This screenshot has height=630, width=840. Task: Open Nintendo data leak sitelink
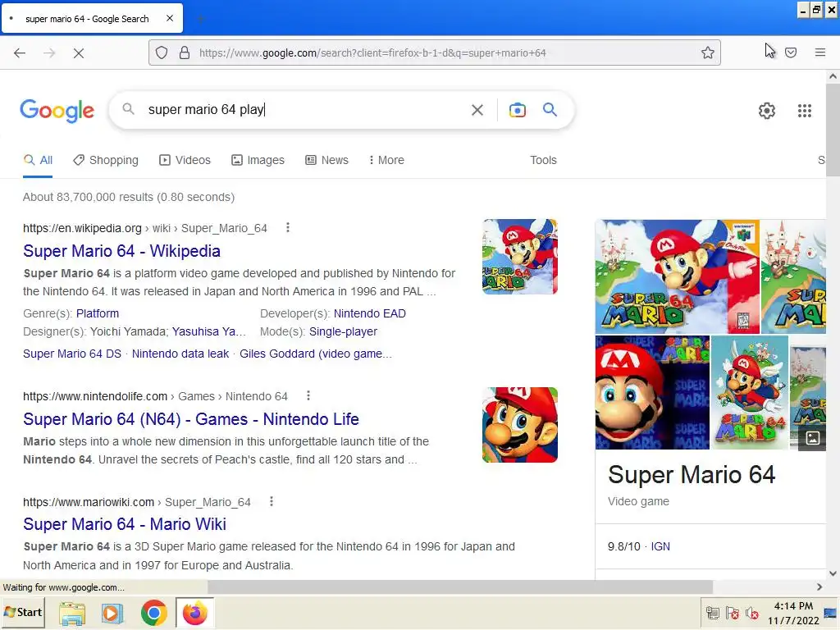(x=180, y=354)
